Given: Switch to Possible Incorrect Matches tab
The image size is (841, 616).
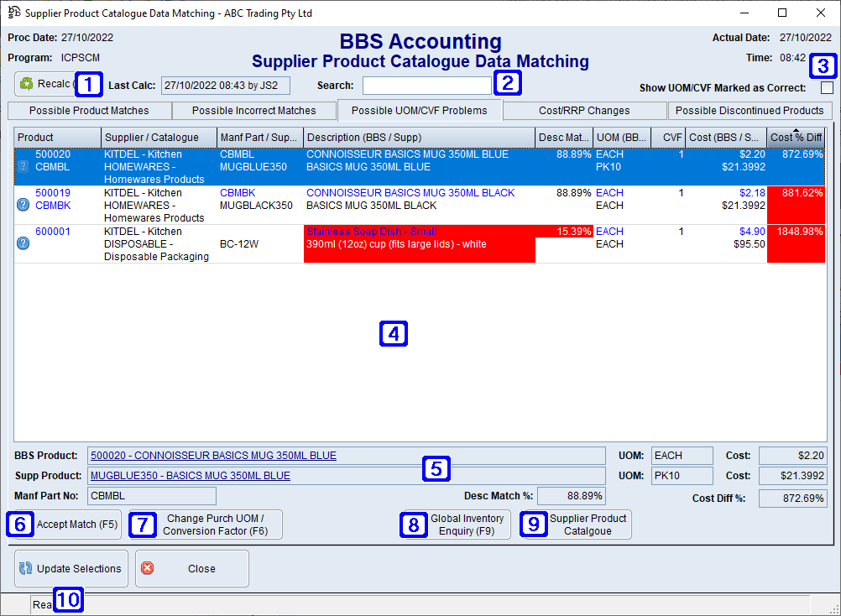Looking at the screenshot, I should 253,110.
